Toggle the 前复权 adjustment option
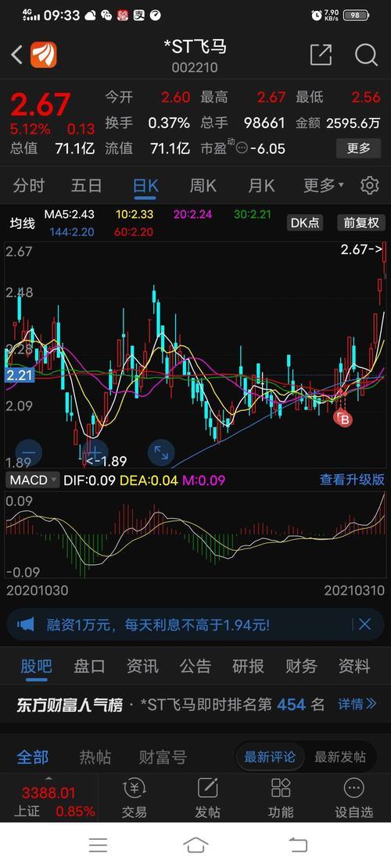 point(361,223)
